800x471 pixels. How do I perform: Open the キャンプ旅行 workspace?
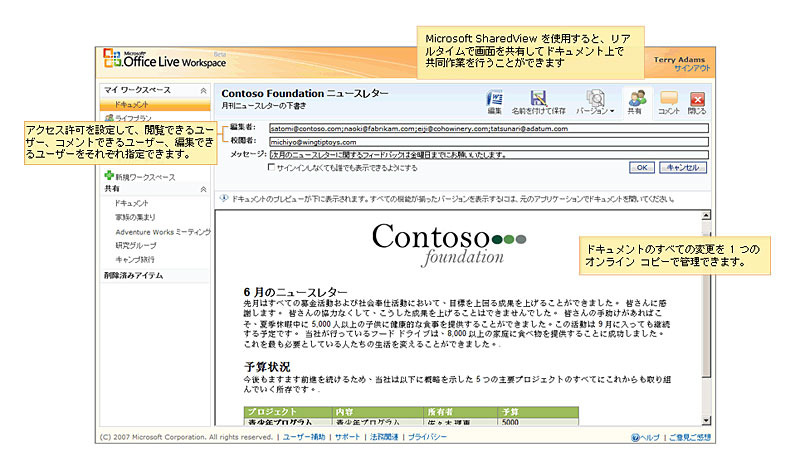[135, 259]
